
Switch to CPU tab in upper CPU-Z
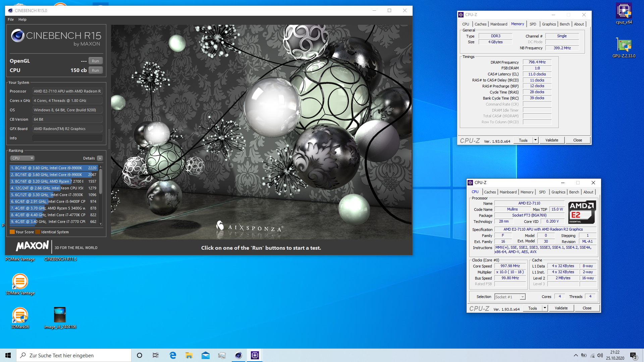(x=466, y=24)
